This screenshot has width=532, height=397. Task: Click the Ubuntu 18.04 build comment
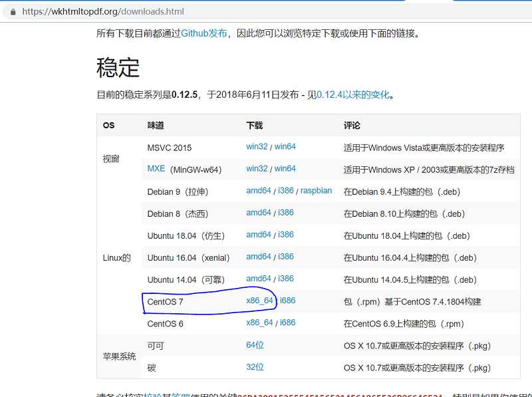406,236
